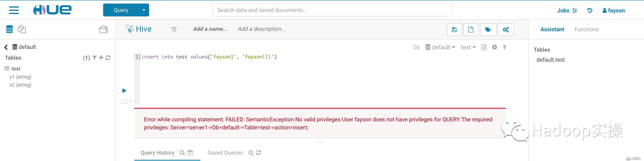Switch to Functions tab
The height and width of the screenshot is (161, 644).
pyautogui.click(x=586, y=29)
